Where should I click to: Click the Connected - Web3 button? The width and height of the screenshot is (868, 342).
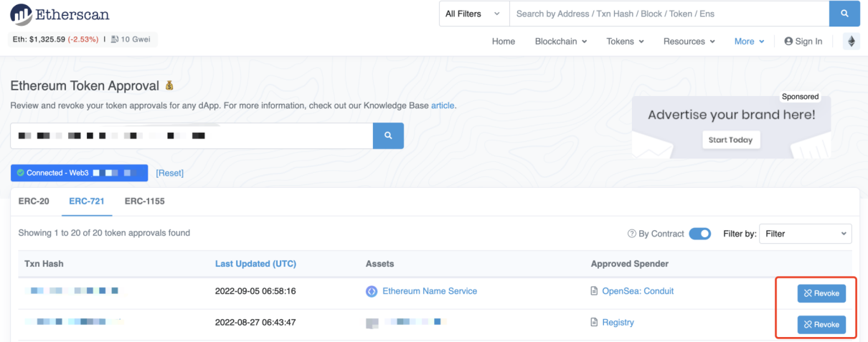79,173
